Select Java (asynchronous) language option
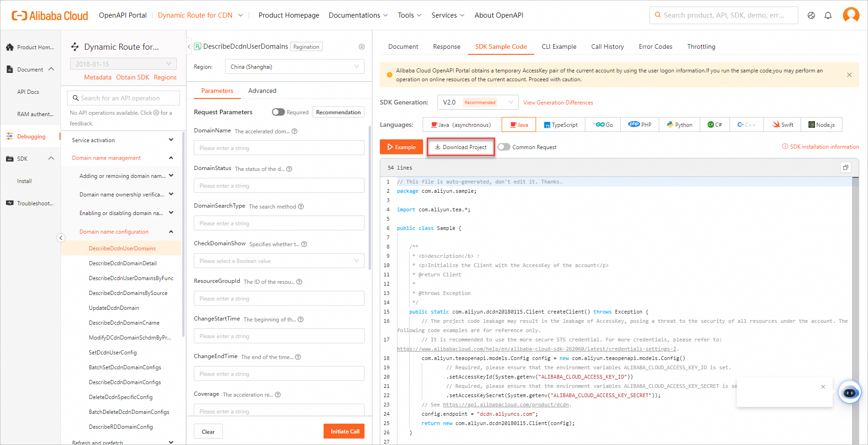 point(462,124)
